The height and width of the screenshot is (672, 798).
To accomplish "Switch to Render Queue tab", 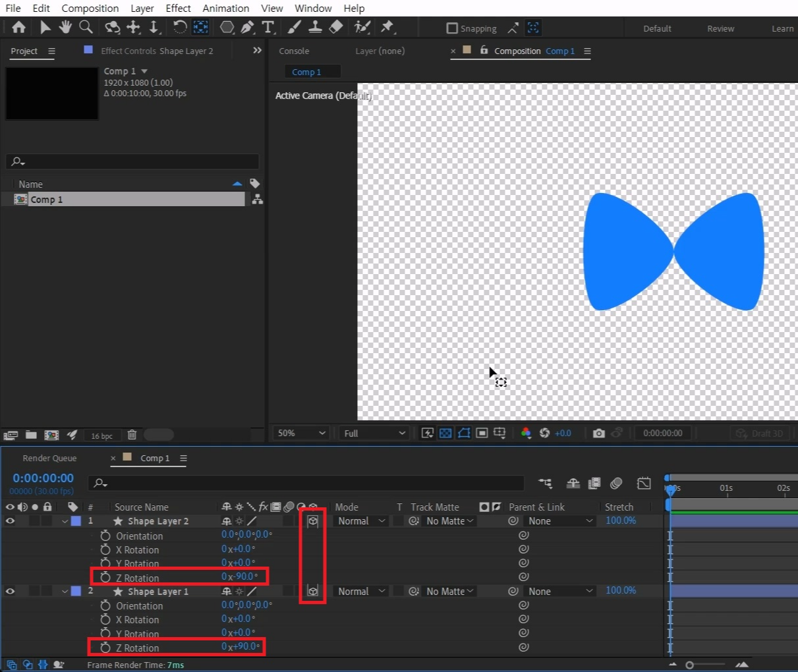I will click(49, 458).
